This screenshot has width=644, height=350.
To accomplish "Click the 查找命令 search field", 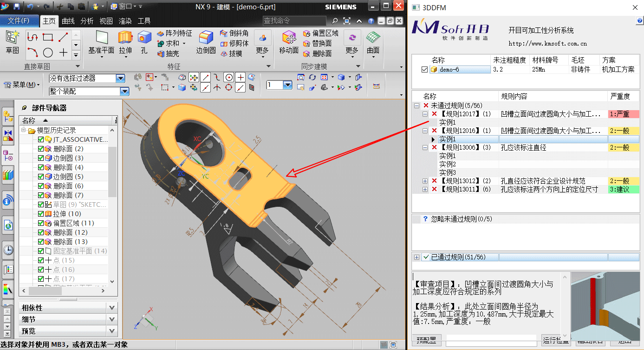I will (x=295, y=20).
